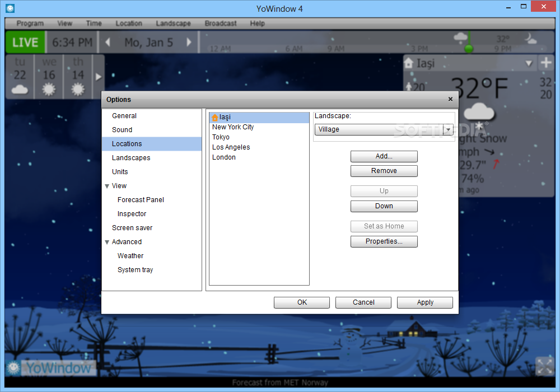Show the next forecast days with the arrow

(x=99, y=77)
